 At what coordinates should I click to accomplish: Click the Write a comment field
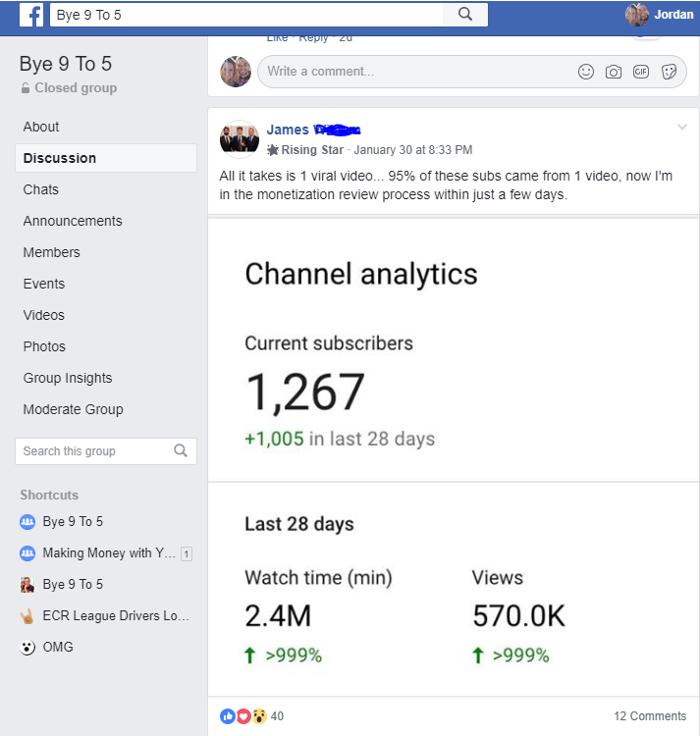click(x=472, y=72)
